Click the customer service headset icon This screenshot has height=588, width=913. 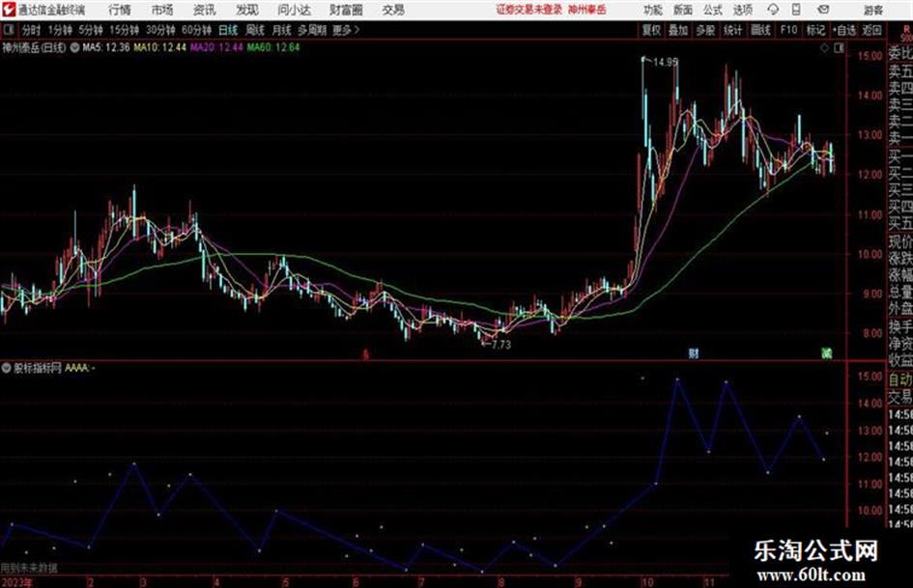[x=773, y=10]
